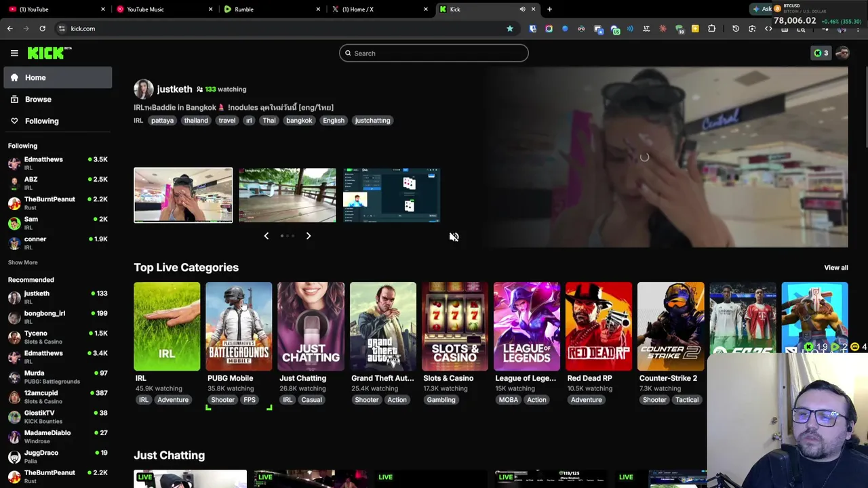Click the Kick logo
Viewport: 868px width, 488px height.
click(49, 53)
